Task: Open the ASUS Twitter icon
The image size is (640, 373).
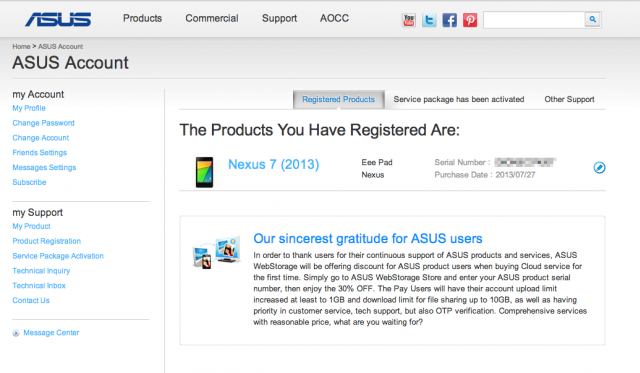Action: (x=429, y=20)
